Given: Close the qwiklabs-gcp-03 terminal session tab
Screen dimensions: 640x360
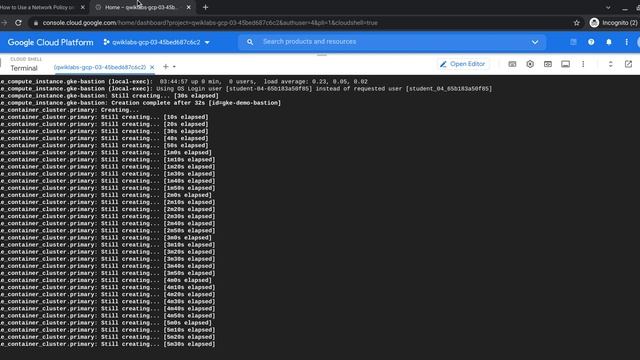Looking at the screenshot, I should coord(152,67).
